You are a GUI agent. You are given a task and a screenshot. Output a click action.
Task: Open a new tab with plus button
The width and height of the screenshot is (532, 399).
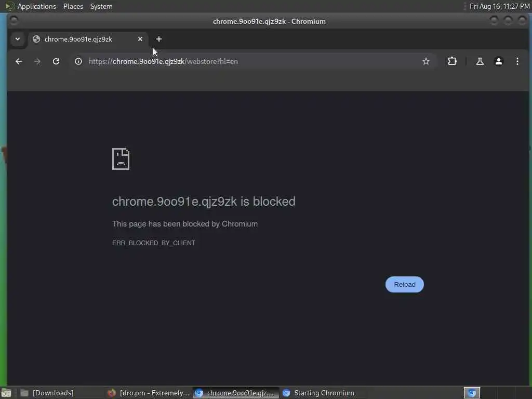159,39
